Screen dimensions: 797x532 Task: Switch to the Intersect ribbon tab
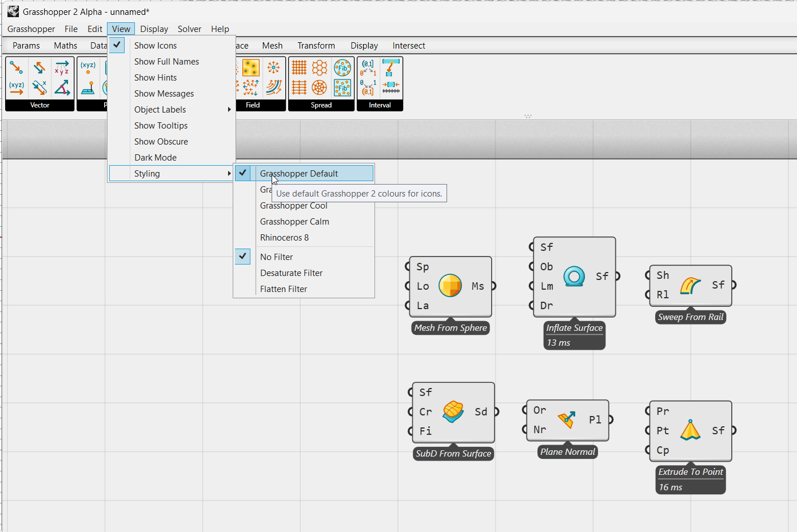409,45
